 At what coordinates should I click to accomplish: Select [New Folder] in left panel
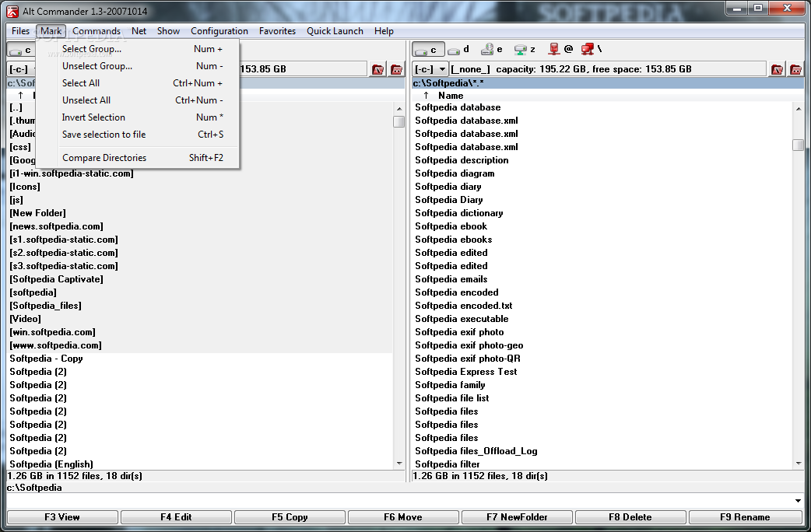(38, 213)
